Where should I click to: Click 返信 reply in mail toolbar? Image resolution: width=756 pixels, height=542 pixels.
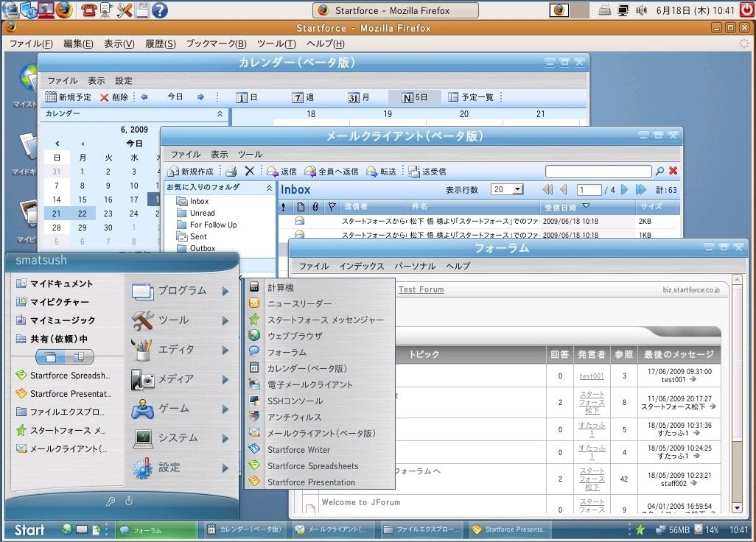point(281,172)
